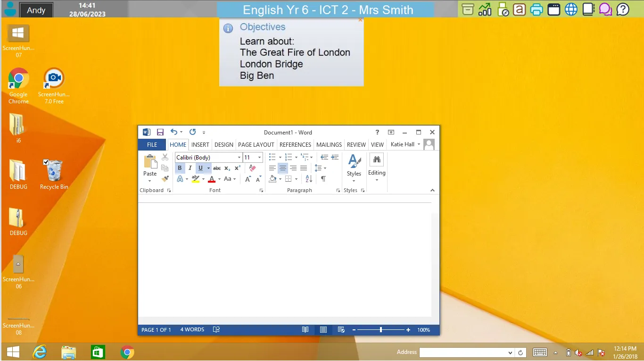Click the Justify alignment icon
Viewport: 644px width, 361px height.
pyautogui.click(x=304, y=168)
